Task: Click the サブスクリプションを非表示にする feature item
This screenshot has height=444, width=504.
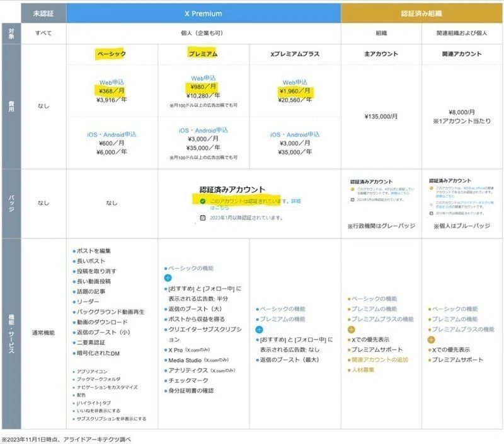Action: coord(112,419)
